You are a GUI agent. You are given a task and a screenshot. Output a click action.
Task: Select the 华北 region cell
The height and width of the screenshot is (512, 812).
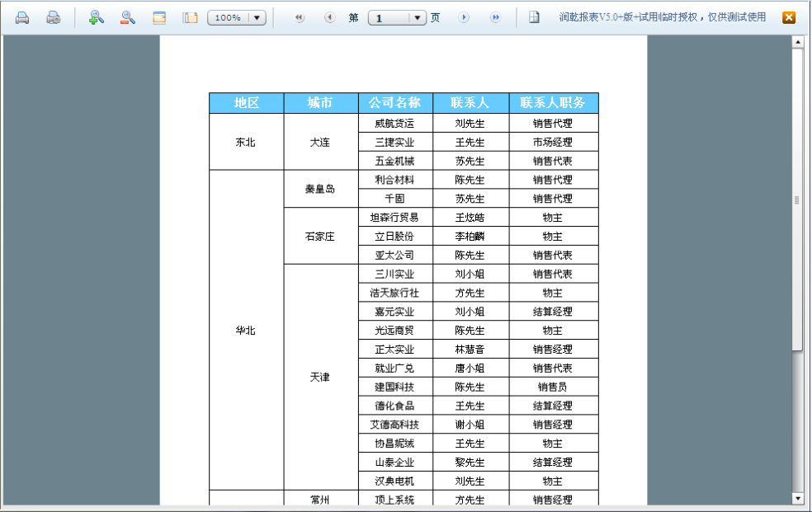click(247, 331)
